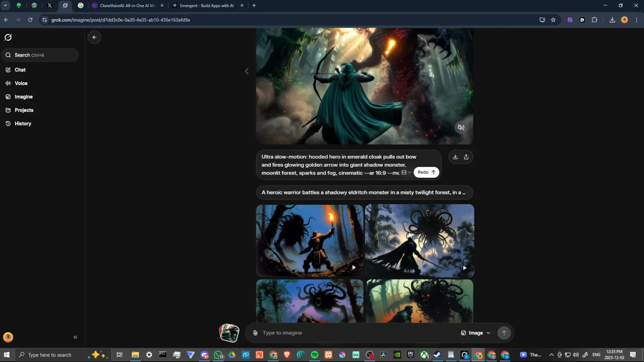Collapse the sidebar with double chevron
The image size is (644, 362).
click(x=75, y=337)
